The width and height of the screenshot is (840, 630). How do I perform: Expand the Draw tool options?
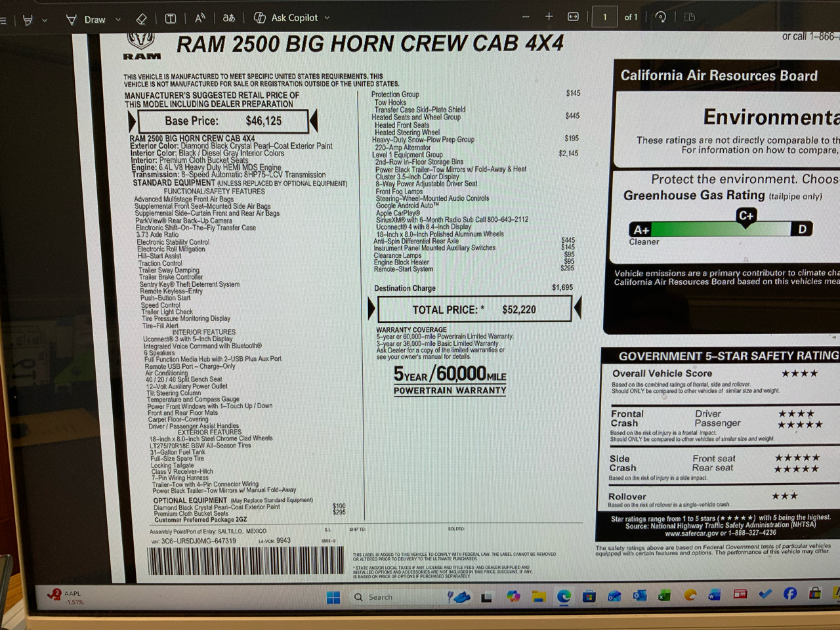tap(118, 18)
